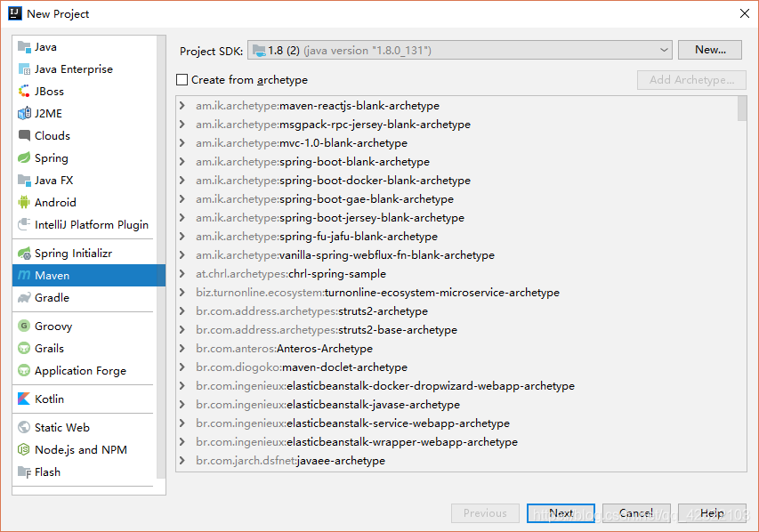Image resolution: width=759 pixels, height=532 pixels.
Task: Select the spring-boot-jersey-blank-archetype row
Action: (457, 218)
